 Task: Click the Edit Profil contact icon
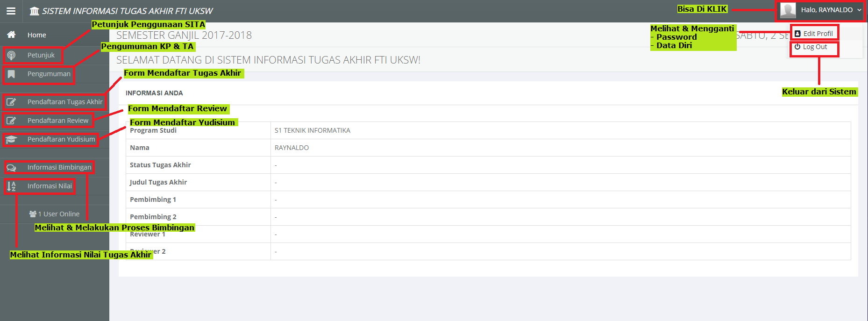(x=798, y=34)
